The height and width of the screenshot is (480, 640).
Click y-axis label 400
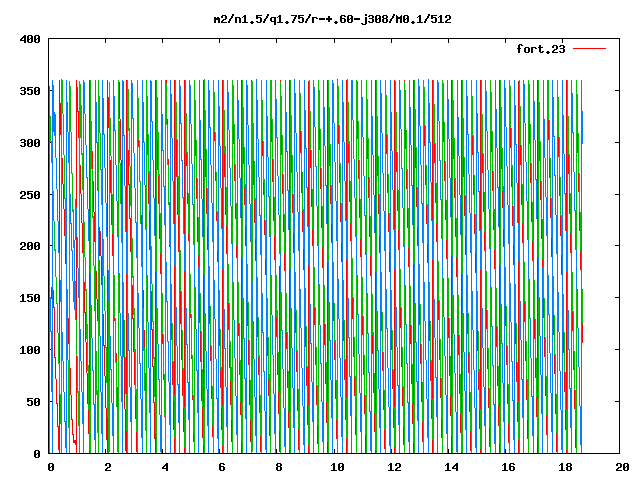[30, 39]
